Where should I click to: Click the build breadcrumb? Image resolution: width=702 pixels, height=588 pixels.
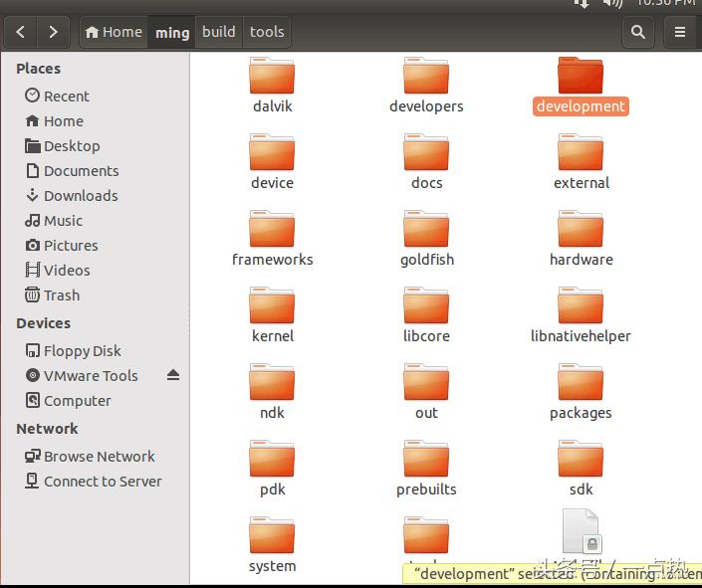pyautogui.click(x=218, y=32)
